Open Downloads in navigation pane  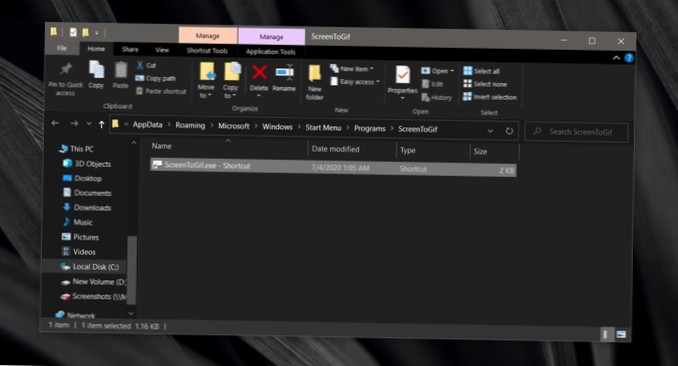[x=87, y=208]
